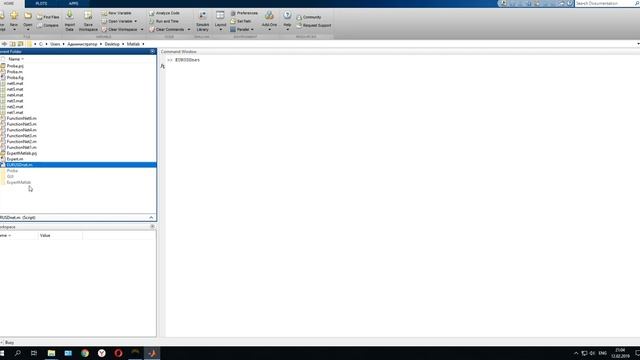Open the Layout dropdown
The height and width of the screenshot is (360, 640).
coord(220,21)
